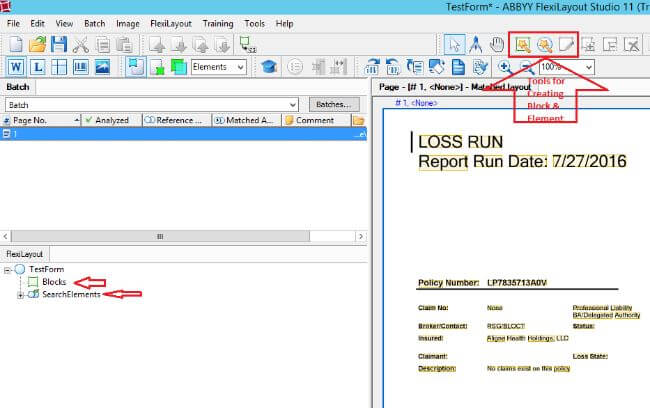Open the View menu
This screenshot has width=650, height=408.
click(x=64, y=24)
